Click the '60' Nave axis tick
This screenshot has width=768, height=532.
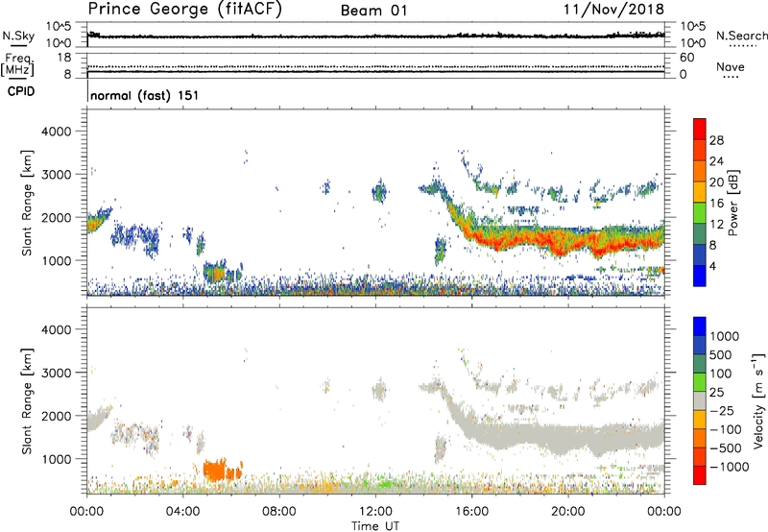coord(686,58)
